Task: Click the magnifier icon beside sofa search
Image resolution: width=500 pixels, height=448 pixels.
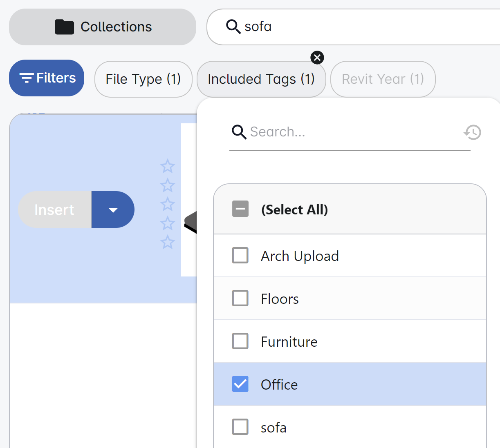Action: pos(233,27)
